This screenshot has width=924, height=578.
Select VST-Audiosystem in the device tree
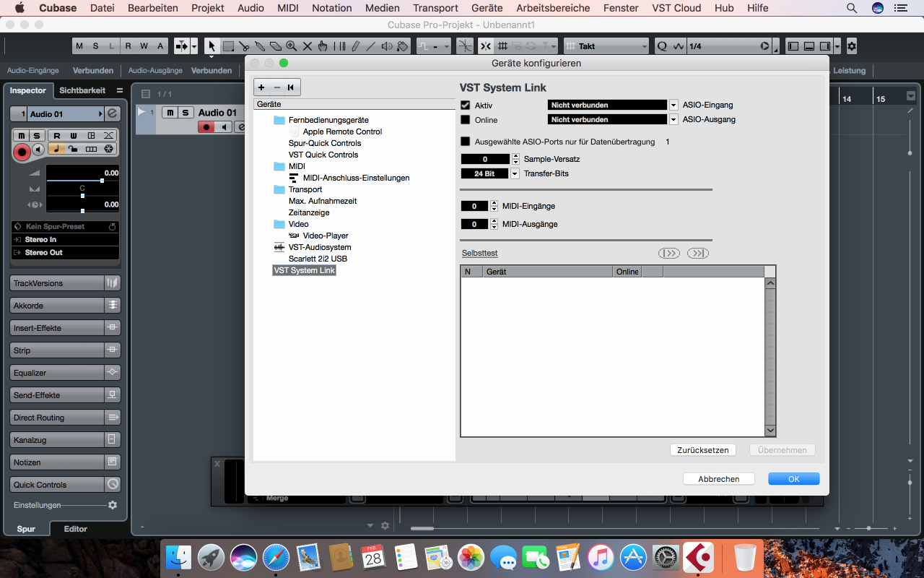[320, 247]
